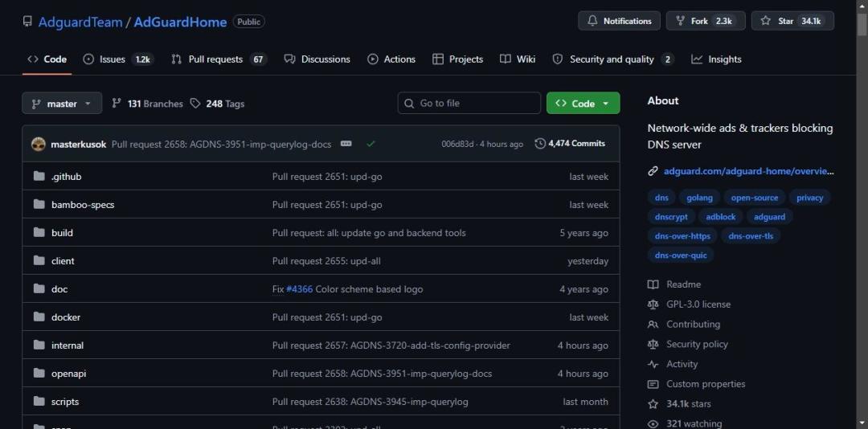Click masterkusok's avatar image
This screenshot has width=868, height=429.
[39, 144]
